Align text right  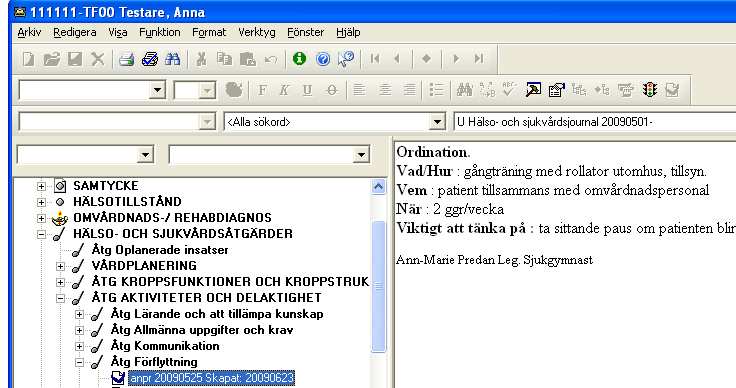point(410,90)
